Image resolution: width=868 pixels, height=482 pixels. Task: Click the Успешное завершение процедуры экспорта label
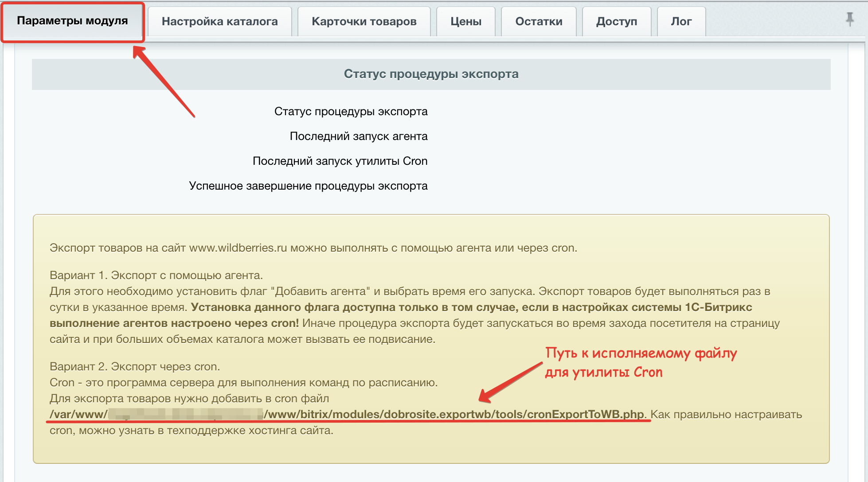308,186
